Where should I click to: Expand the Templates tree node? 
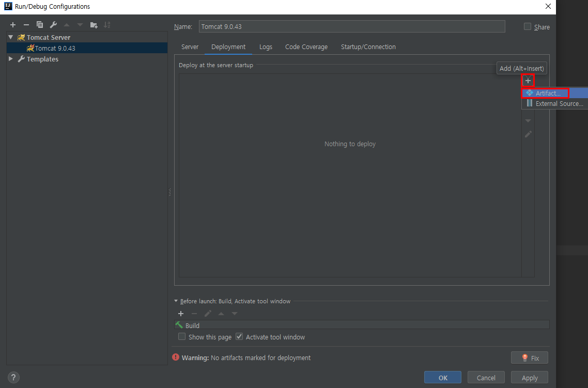[x=11, y=59]
